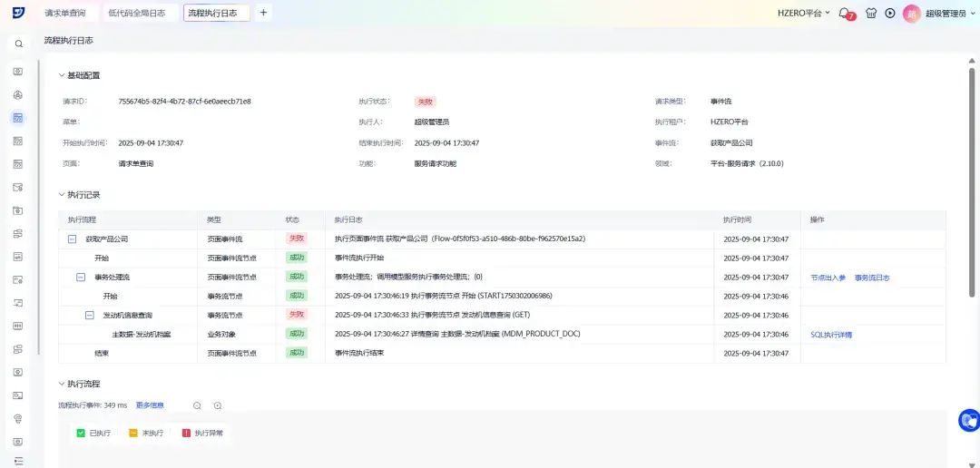Click the log text 事件流执行开始

pyautogui.click(x=359, y=258)
